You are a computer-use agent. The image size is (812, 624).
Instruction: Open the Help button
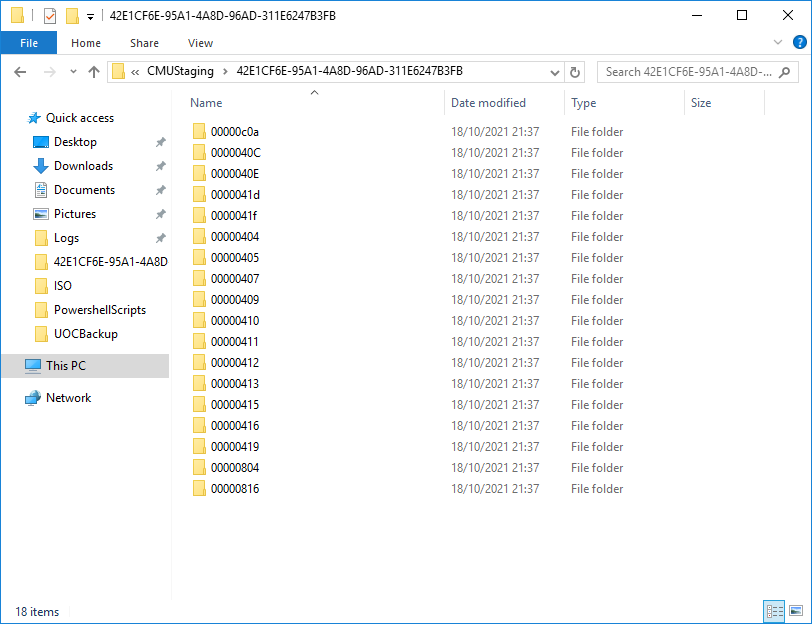click(x=799, y=42)
